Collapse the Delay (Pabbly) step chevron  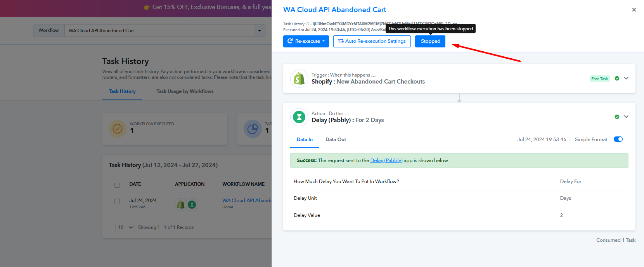click(x=626, y=117)
